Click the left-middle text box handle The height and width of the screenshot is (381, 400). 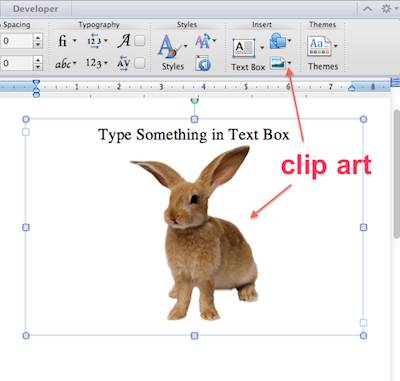(26, 227)
